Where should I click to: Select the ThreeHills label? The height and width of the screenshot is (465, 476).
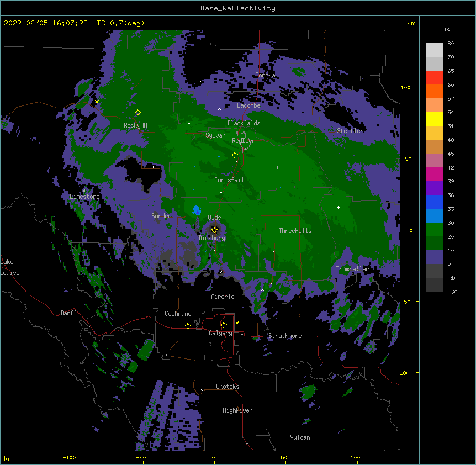click(295, 231)
